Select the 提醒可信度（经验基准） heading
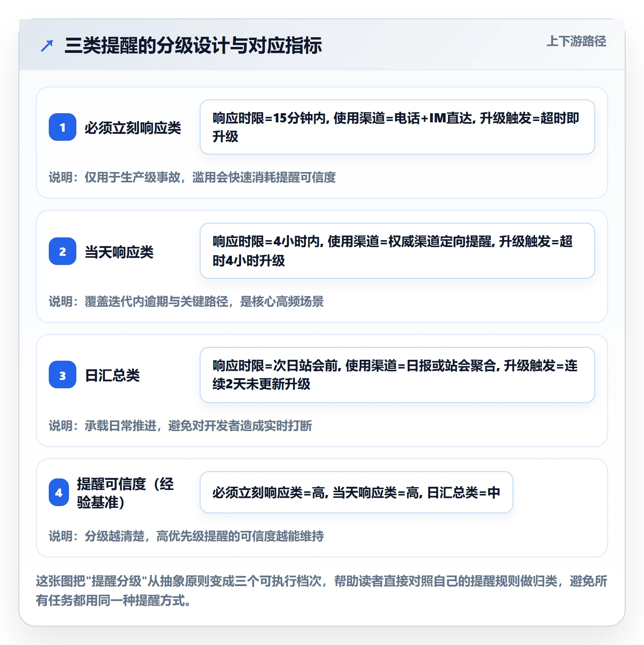This screenshot has height=645, width=644. pyautogui.click(x=126, y=493)
